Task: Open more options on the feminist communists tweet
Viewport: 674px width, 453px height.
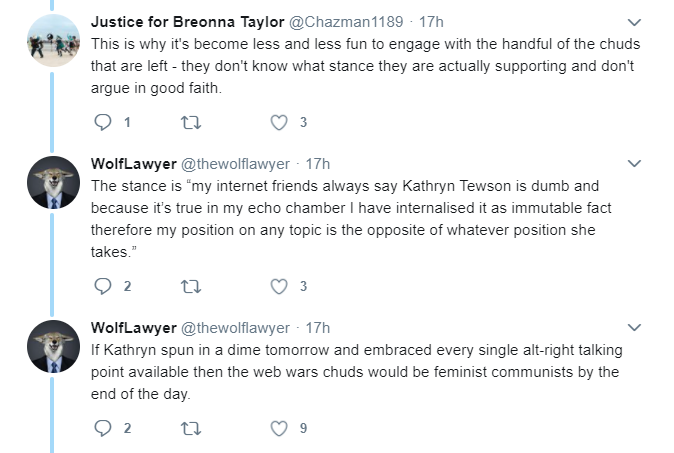Action: [x=634, y=328]
